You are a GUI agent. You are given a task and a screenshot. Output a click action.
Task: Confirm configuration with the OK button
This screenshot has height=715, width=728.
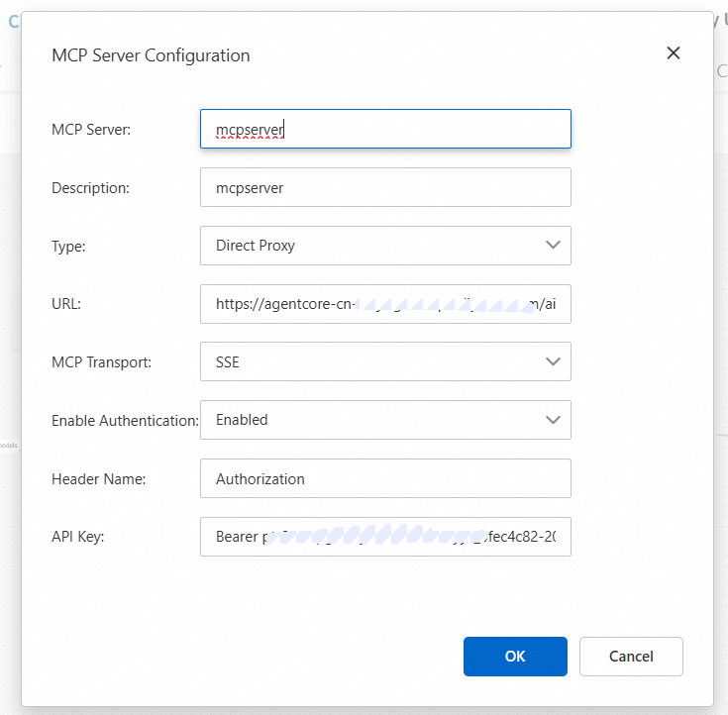(x=515, y=657)
